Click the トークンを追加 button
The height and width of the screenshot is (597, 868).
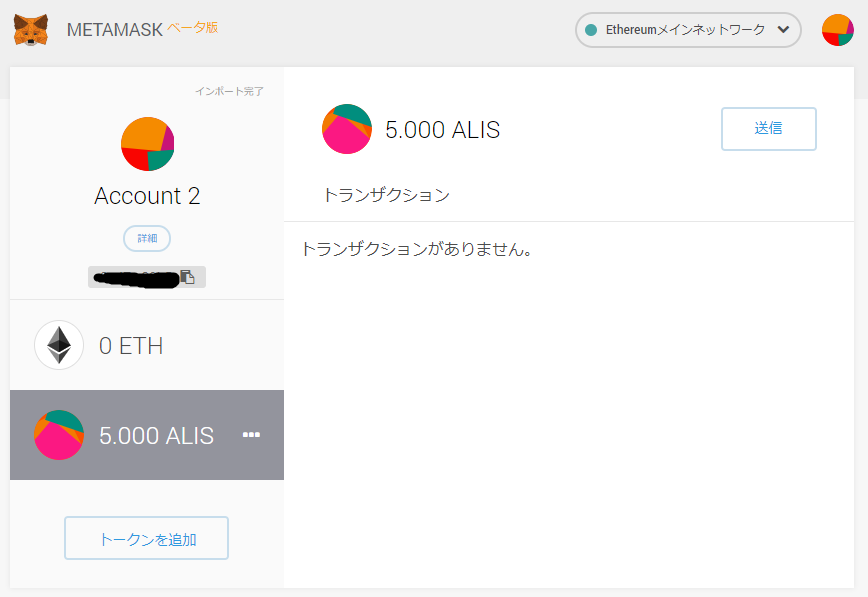pyautogui.click(x=147, y=539)
